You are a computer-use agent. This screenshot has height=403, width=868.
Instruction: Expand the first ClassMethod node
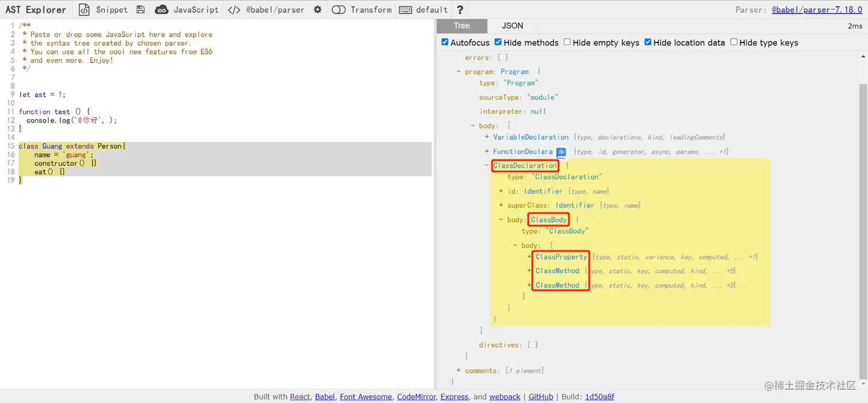click(529, 271)
